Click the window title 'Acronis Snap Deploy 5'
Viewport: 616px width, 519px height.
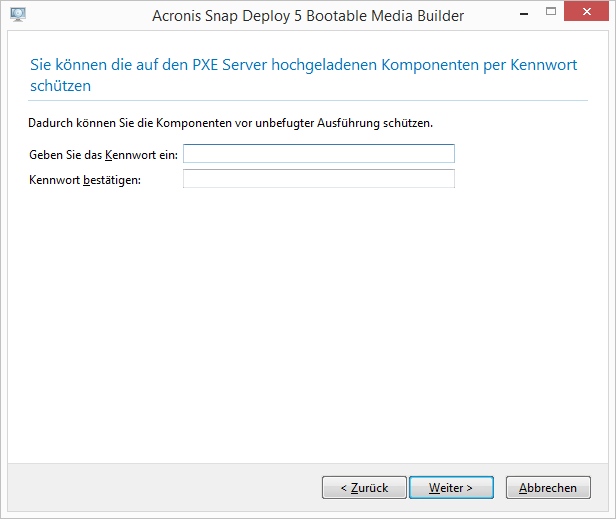point(308,16)
